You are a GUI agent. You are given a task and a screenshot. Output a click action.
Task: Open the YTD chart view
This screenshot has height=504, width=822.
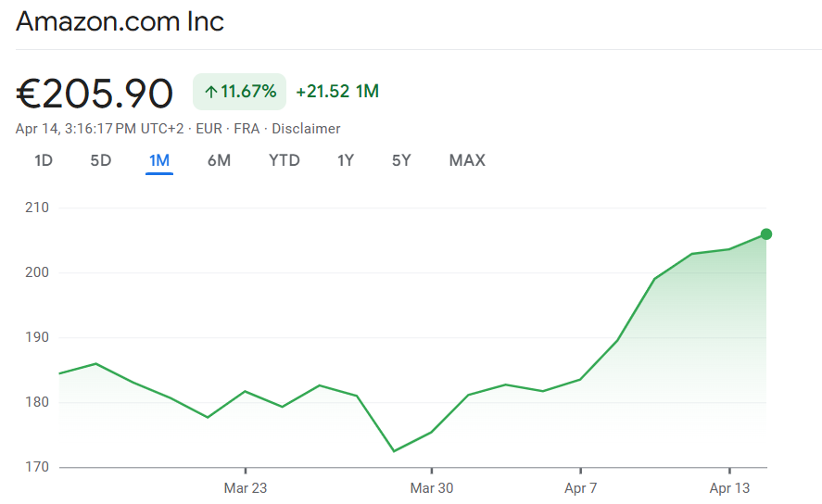tap(285, 160)
